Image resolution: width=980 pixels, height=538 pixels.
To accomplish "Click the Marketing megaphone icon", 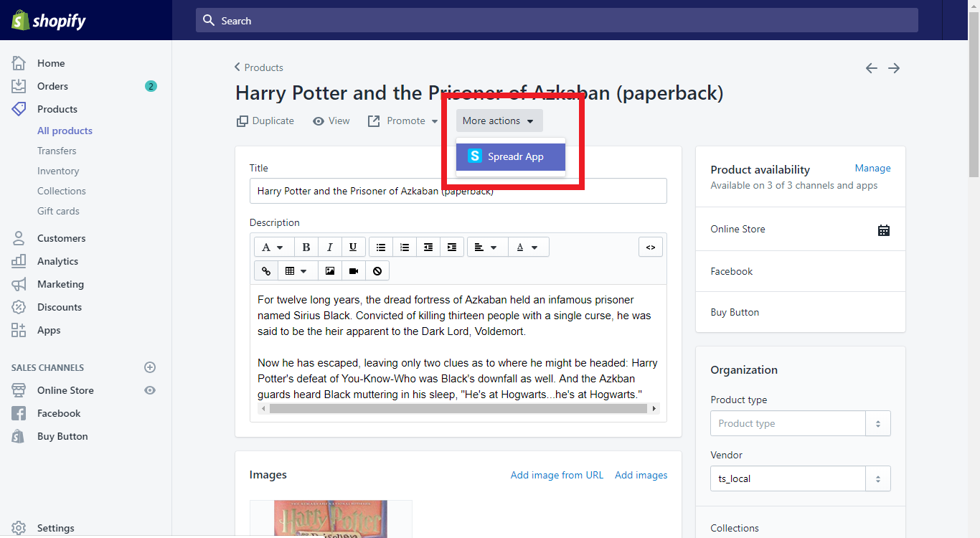I will point(19,284).
